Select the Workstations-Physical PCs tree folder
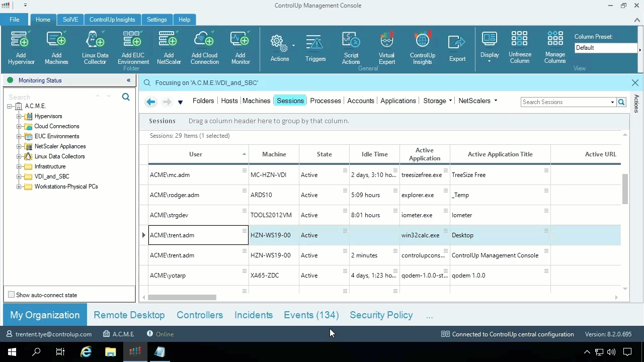Viewport: 644px width, 362px height. [66, 187]
